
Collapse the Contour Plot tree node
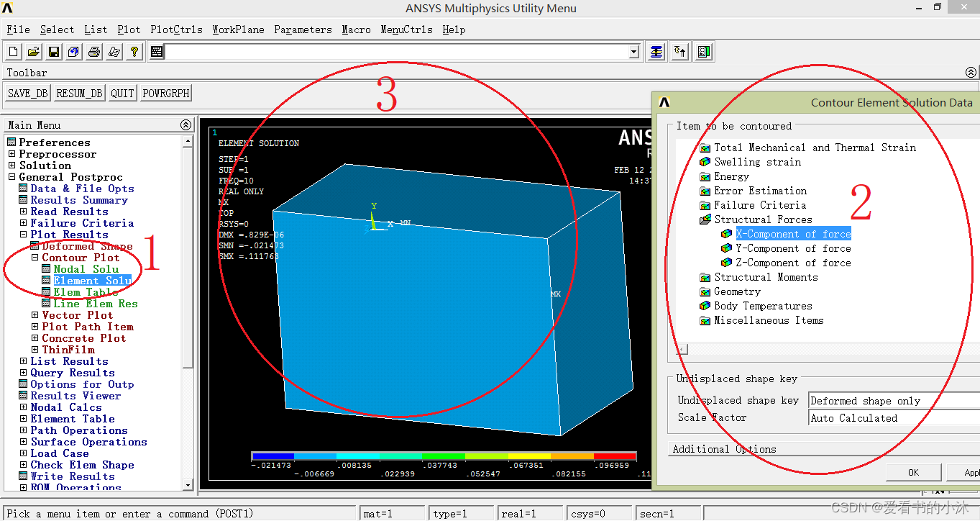click(x=35, y=258)
